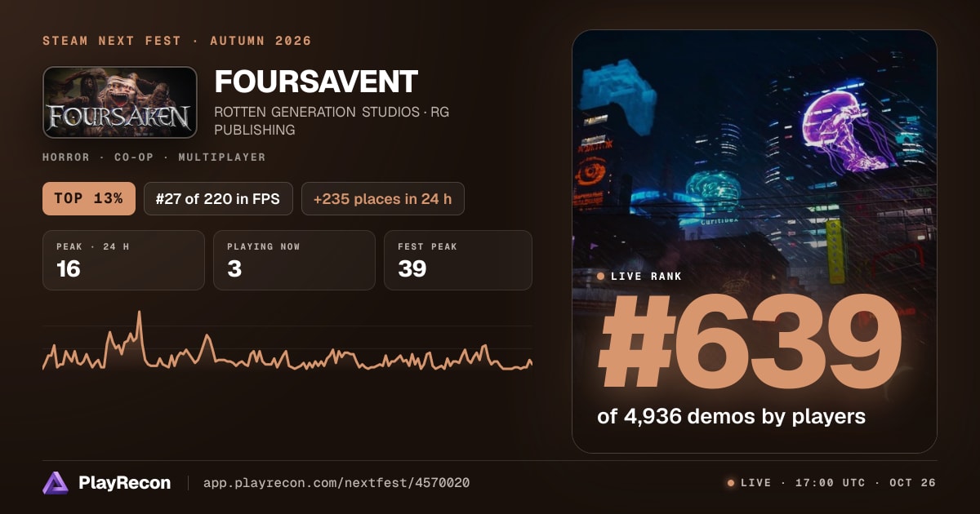Screen dimensions: 980x514
Task: Click Rotten Generation Studios publisher text
Action: click(331, 121)
